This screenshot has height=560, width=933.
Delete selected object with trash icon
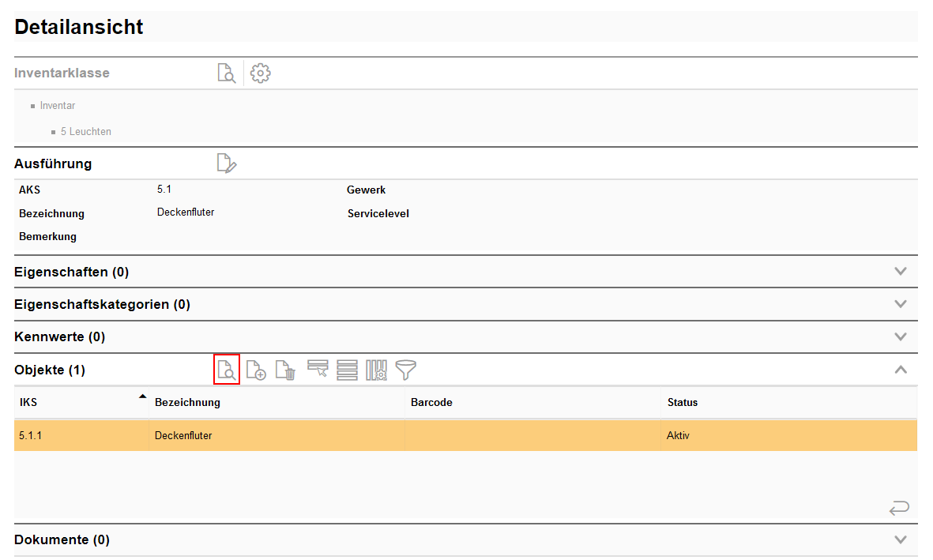point(285,370)
